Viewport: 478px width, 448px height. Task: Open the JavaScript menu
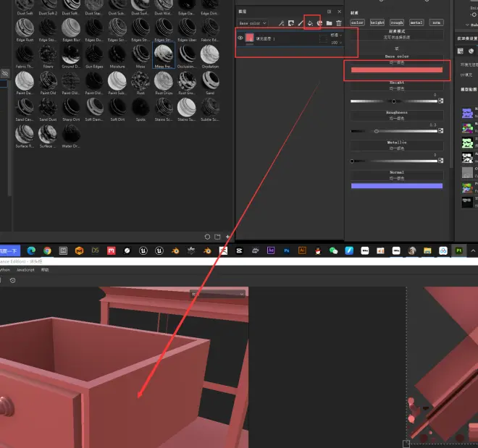[x=25, y=270]
